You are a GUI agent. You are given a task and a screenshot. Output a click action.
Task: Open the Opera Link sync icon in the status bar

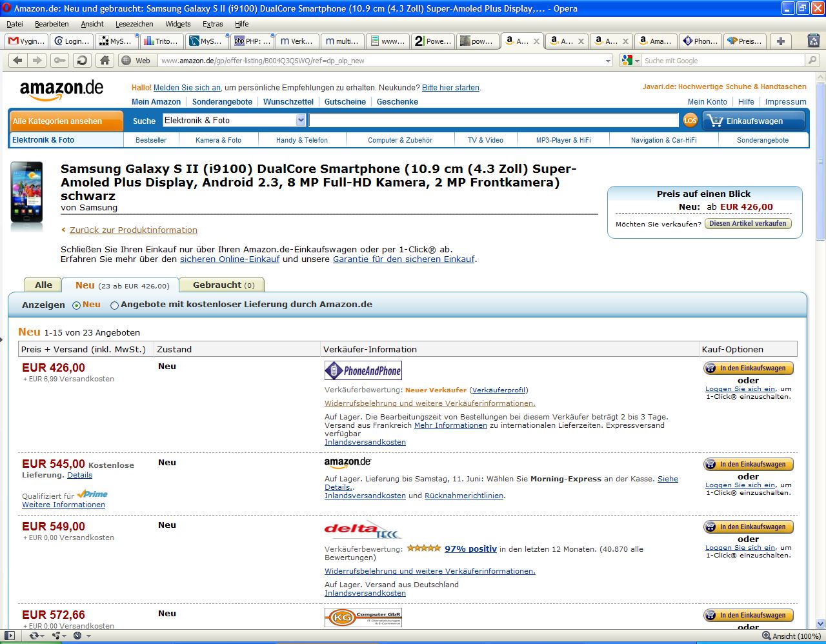coord(34,636)
